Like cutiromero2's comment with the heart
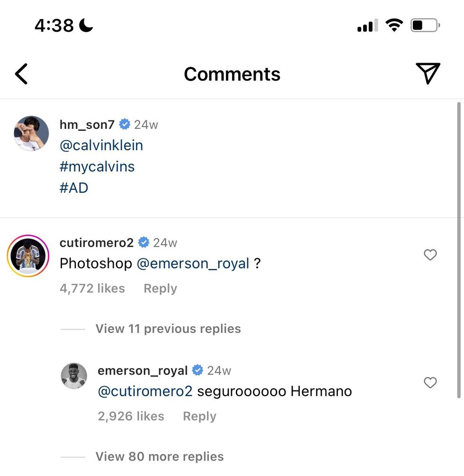Viewport: 464px width, 476px height. click(430, 255)
